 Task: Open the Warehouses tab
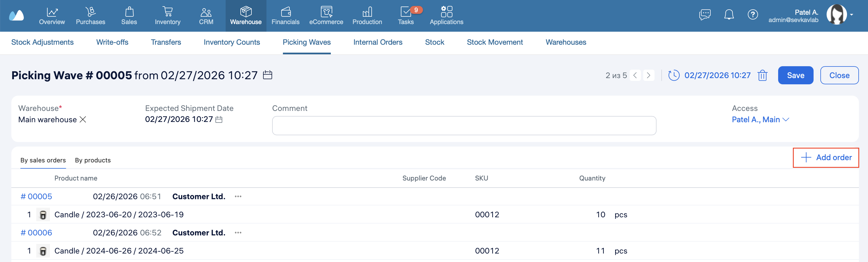[x=566, y=42]
